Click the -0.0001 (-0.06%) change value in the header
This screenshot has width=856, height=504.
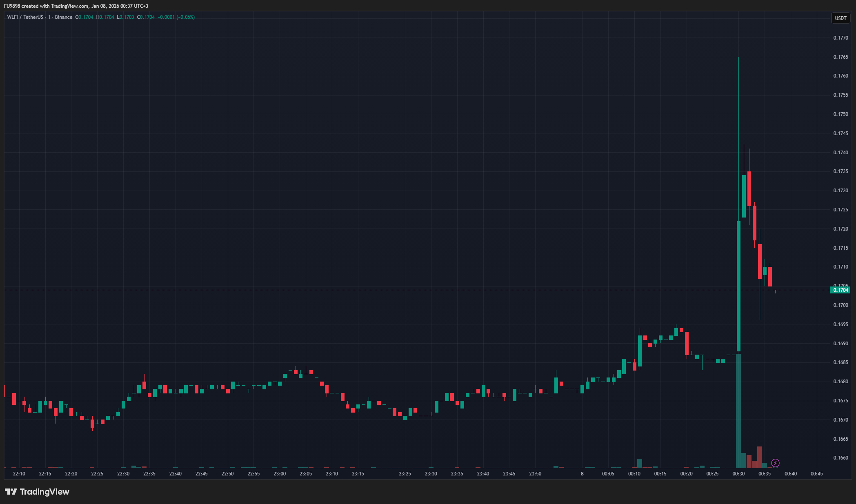pyautogui.click(x=176, y=17)
